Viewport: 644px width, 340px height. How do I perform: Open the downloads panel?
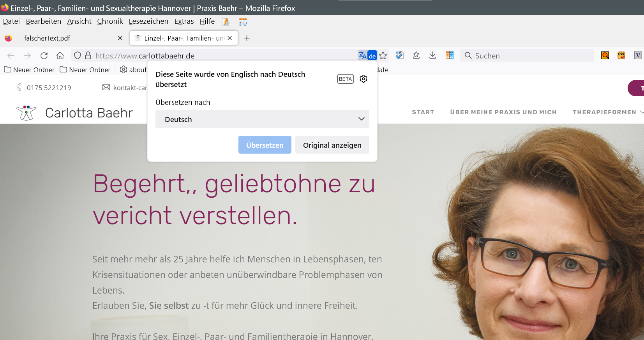[432, 55]
